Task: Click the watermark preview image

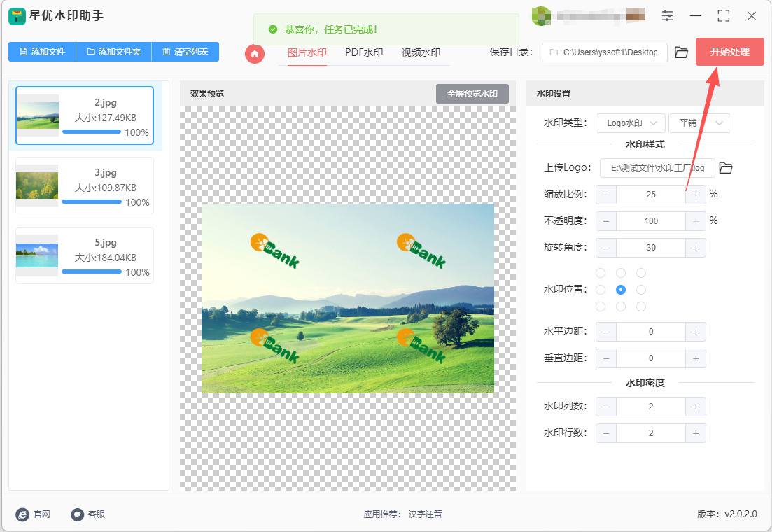Action: coord(348,298)
